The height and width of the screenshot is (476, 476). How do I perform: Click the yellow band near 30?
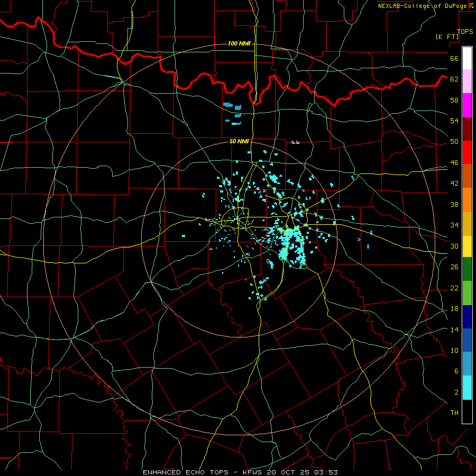(x=467, y=246)
